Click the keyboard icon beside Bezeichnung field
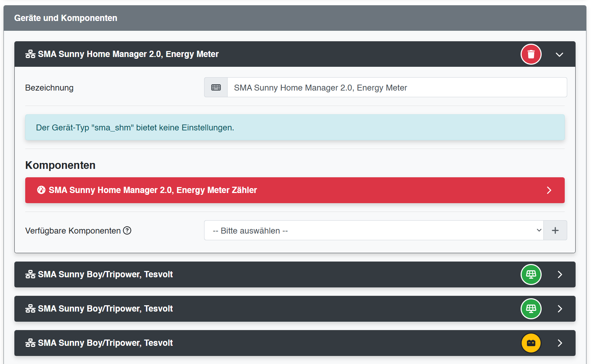Image resolution: width=598 pixels, height=364 pixels. (x=216, y=87)
